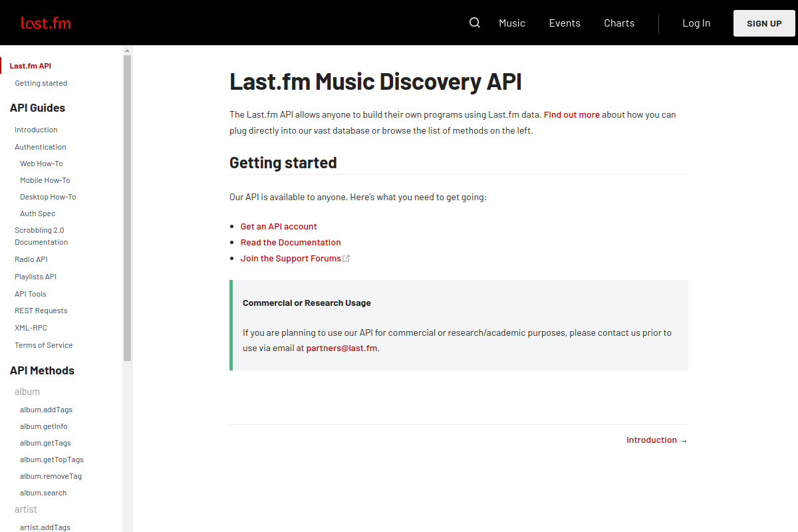Open album.getTags method
The height and width of the screenshot is (532, 798).
pyautogui.click(x=45, y=443)
